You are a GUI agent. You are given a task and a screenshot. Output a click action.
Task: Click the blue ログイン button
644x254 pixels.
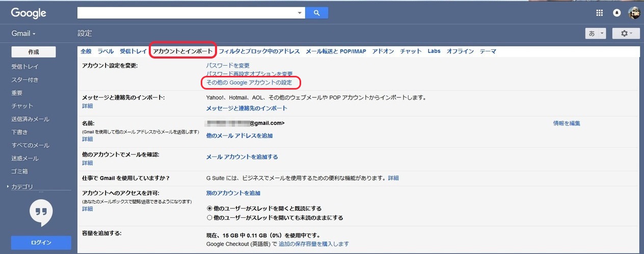point(41,242)
